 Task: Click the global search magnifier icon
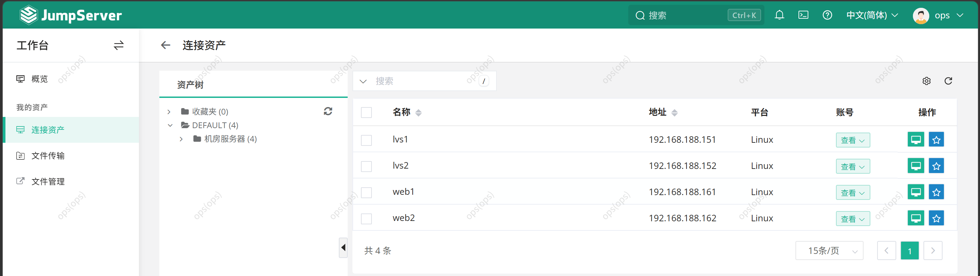click(640, 16)
